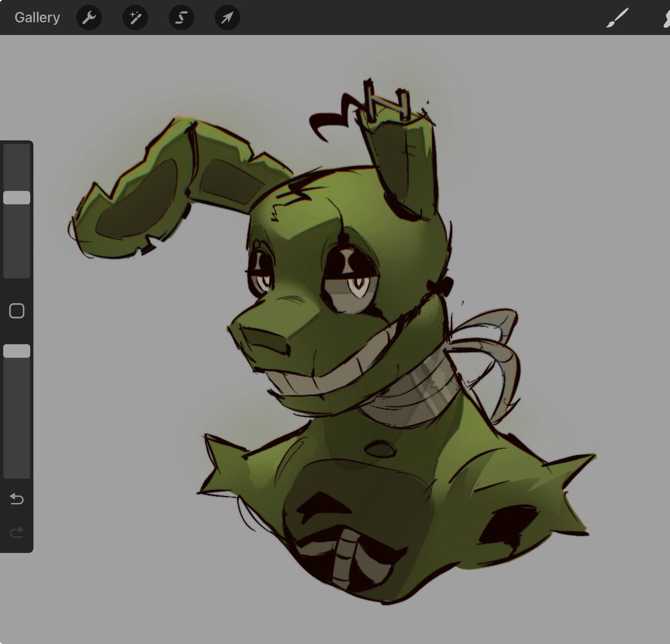Open the Actions wrench menu
The width and height of the screenshot is (670, 644).
(89, 18)
